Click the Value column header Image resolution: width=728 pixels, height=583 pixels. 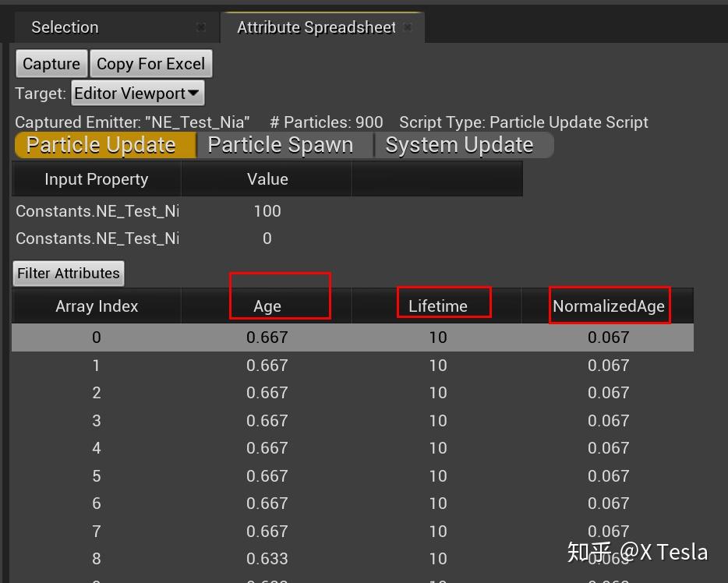pos(267,178)
